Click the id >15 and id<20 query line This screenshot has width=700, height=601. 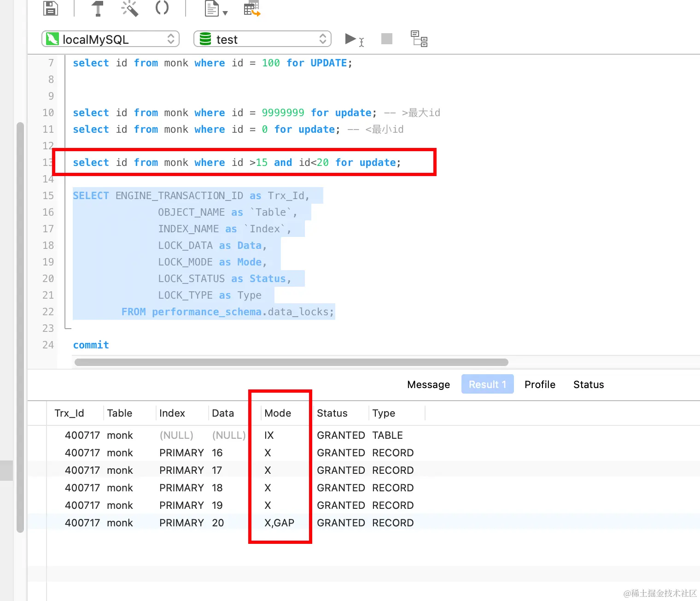(237, 162)
